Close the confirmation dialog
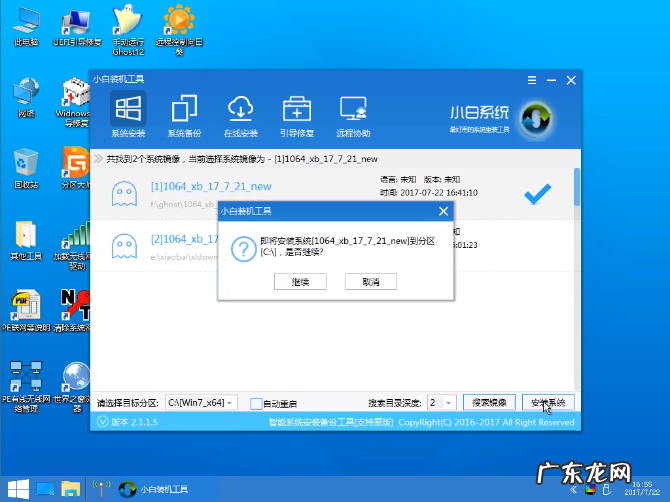This screenshot has height=502, width=670. [444, 211]
